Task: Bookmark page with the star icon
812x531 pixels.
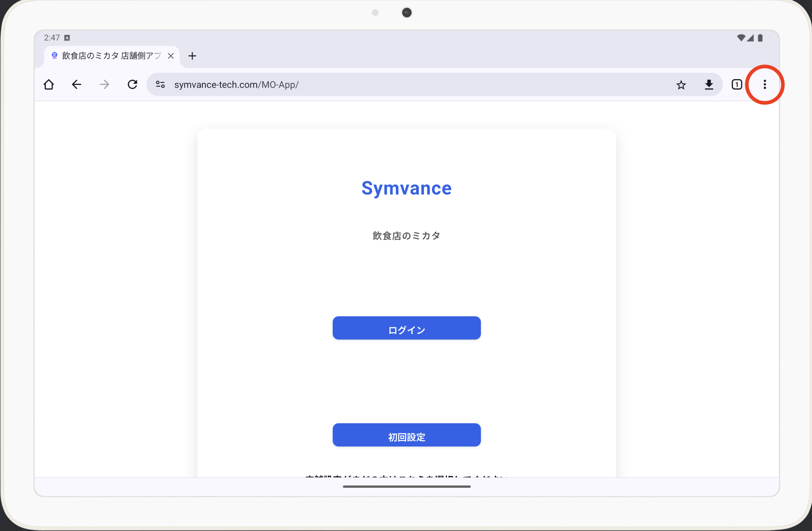Action: pyautogui.click(x=681, y=84)
